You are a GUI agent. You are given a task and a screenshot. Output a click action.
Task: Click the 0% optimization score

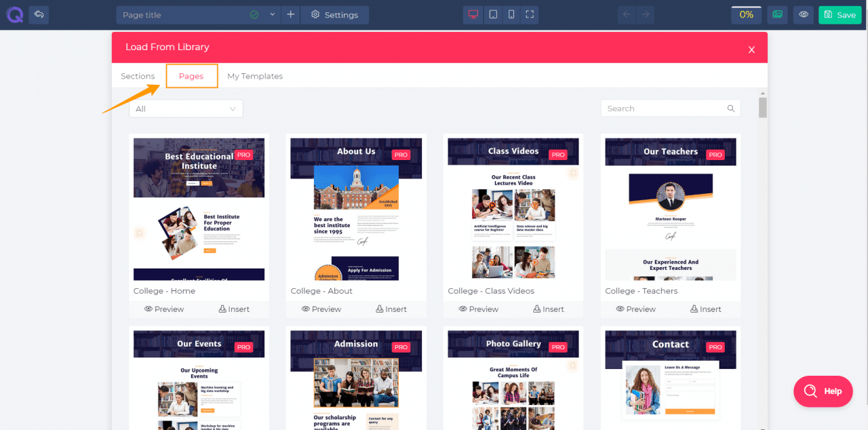(x=746, y=15)
